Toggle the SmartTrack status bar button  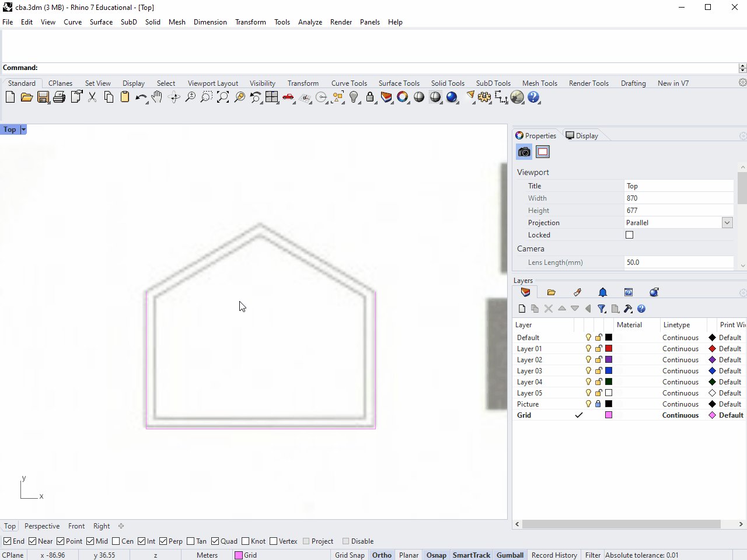point(471,555)
